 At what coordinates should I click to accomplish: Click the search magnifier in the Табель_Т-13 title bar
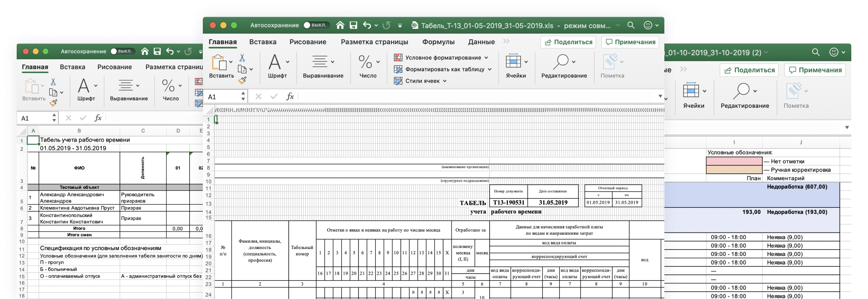tap(631, 25)
